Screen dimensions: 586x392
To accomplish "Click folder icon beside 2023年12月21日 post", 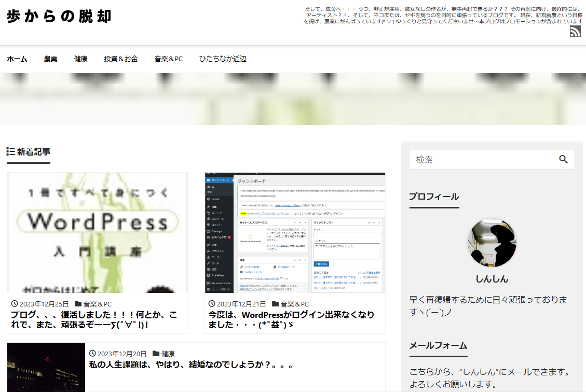I will pos(276,304).
